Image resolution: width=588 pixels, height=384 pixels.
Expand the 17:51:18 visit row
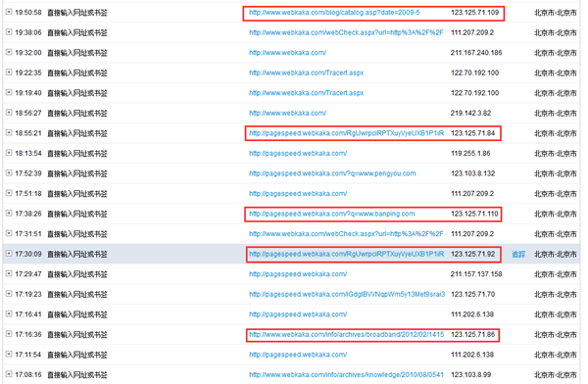pyautogui.click(x=9, y=193)
